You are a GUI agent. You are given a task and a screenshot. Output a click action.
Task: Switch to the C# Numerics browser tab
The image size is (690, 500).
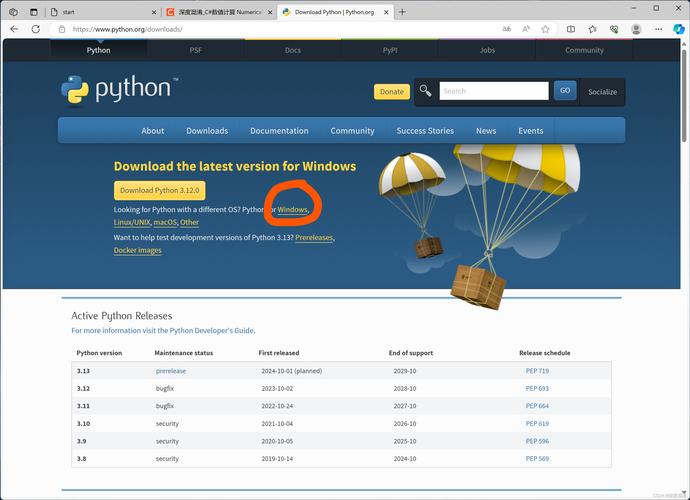point(220,12)
